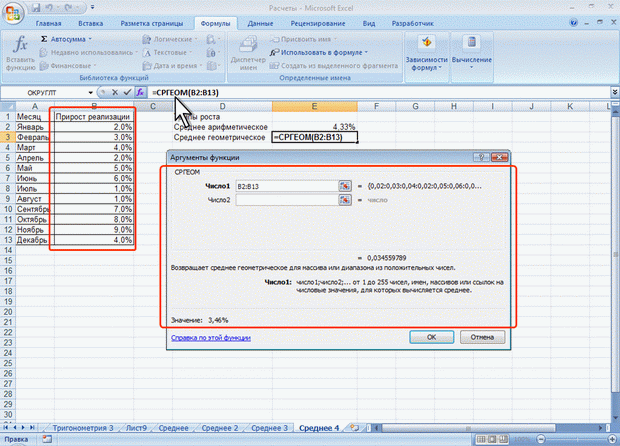Click zoom in plus button

[613, 439]
